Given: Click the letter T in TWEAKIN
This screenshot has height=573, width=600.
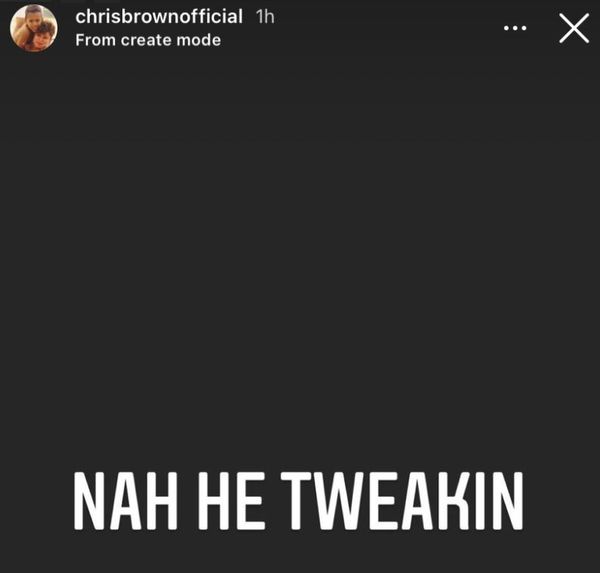Looking at the screenshot, I should coord(297,501).
